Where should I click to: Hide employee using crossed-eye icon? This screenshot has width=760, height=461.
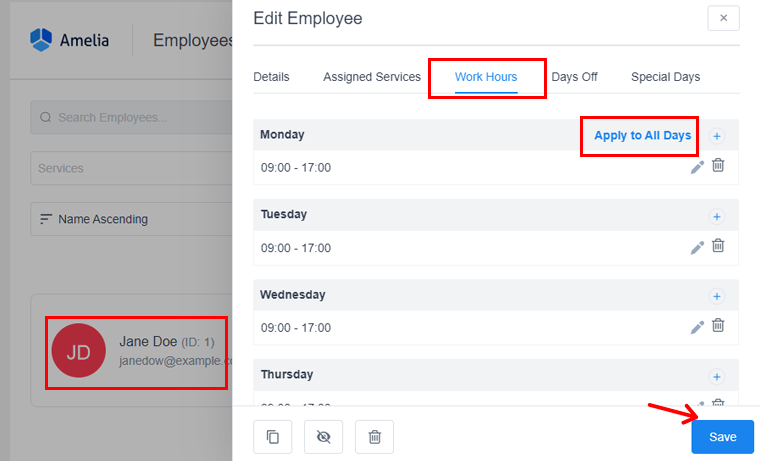pos(323,437)
